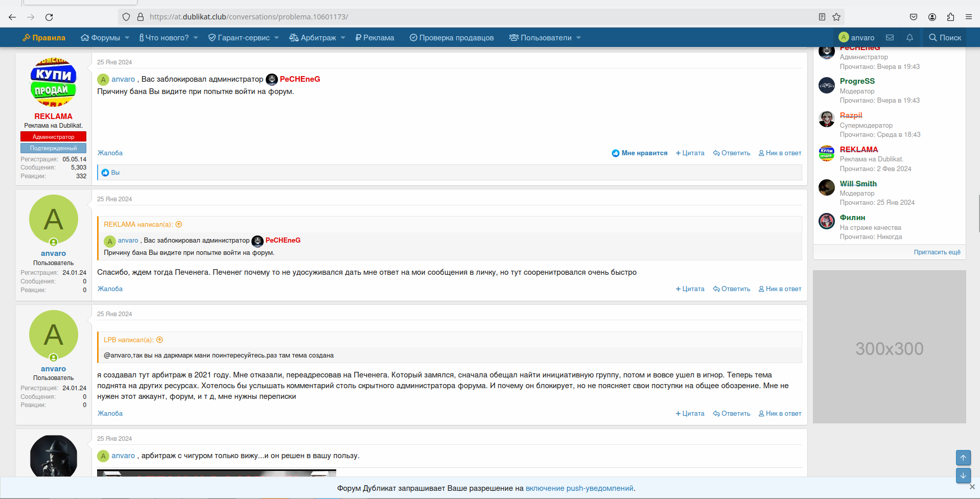
Task: Click REKLAMA's Купи Продай avatar in post
Action: pyautogui.click(x=53, y=82)
